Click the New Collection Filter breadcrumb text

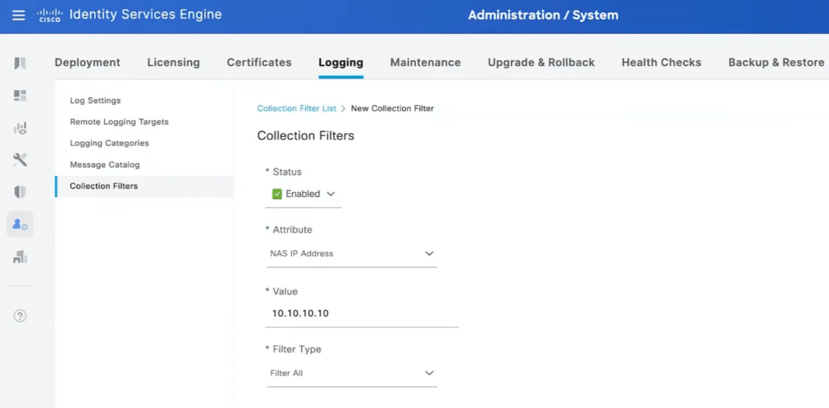tap(392, 108)
